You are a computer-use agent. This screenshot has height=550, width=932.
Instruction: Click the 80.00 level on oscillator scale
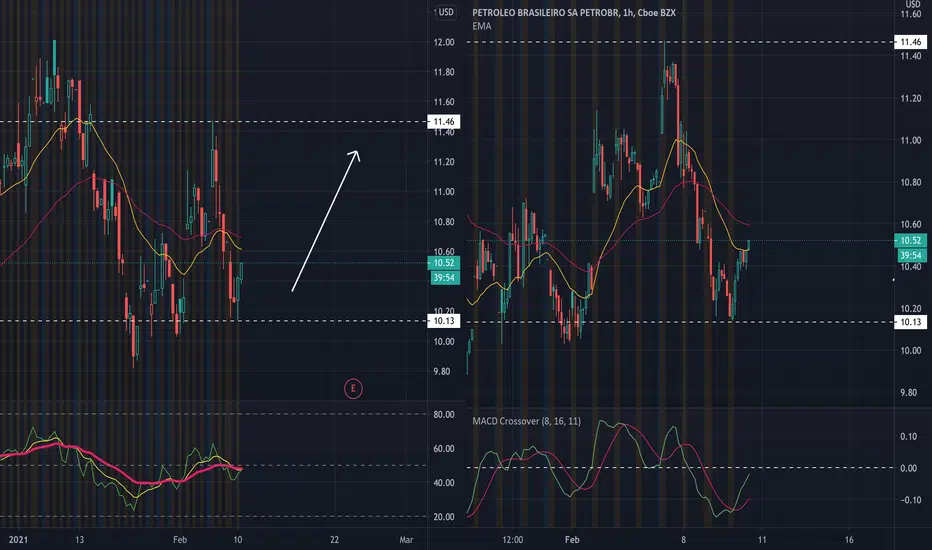click(444, 414)
